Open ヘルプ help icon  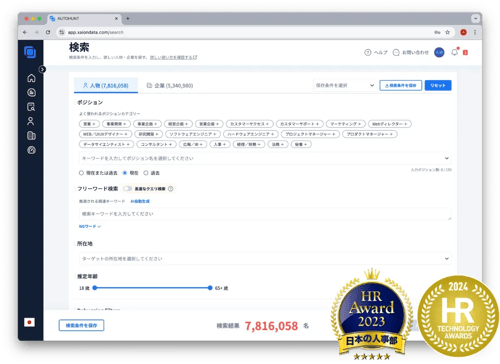click(367, 52)
